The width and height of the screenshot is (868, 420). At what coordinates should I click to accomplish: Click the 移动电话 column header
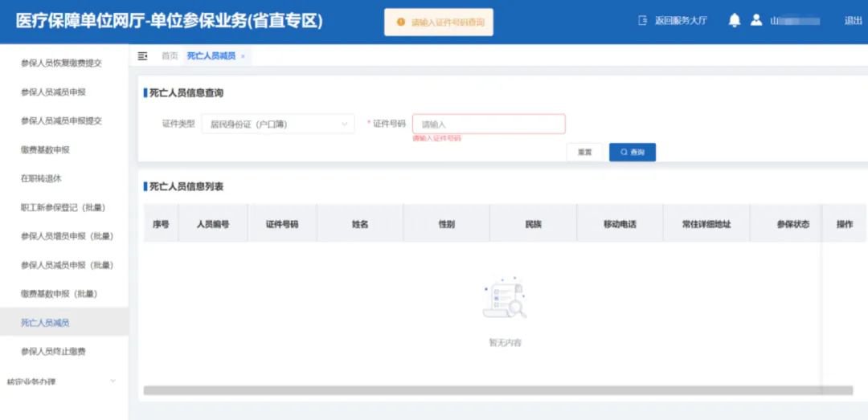(x=620, y=224)
